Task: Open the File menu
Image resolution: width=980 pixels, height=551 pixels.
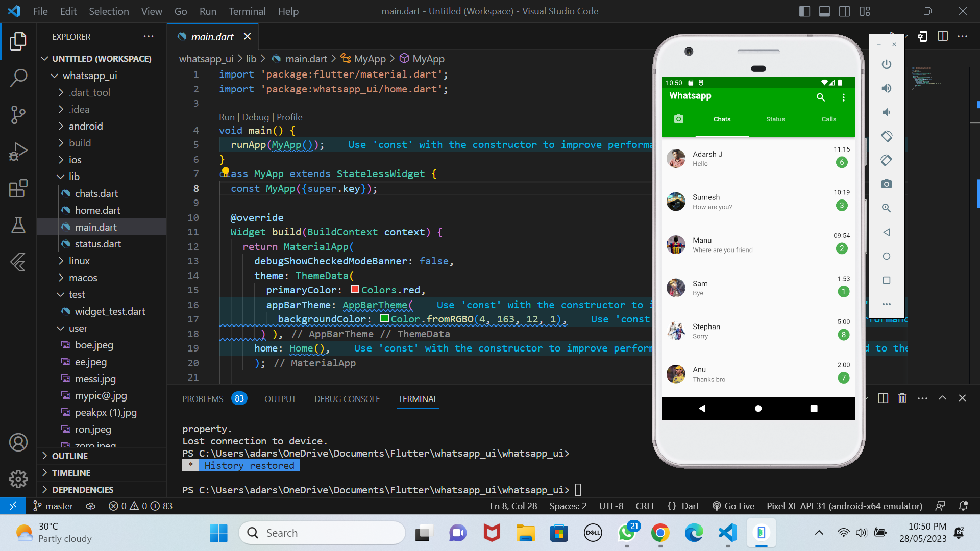Action: [x=40, y=11]
